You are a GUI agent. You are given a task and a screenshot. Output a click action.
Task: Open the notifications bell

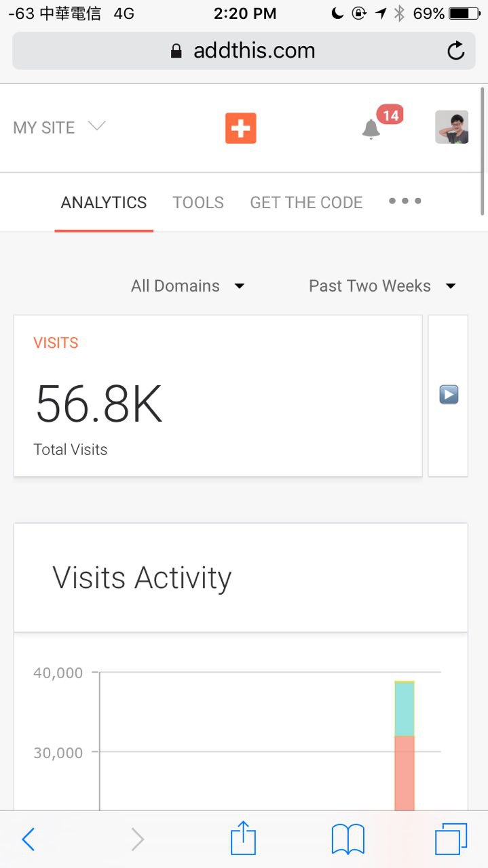[x=371, y=128]
